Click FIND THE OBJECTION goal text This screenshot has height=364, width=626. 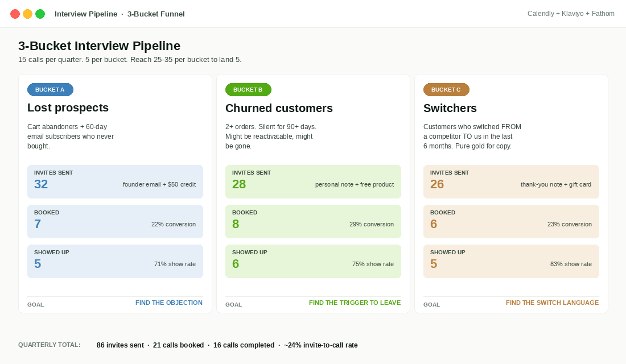tap(169, 303)
